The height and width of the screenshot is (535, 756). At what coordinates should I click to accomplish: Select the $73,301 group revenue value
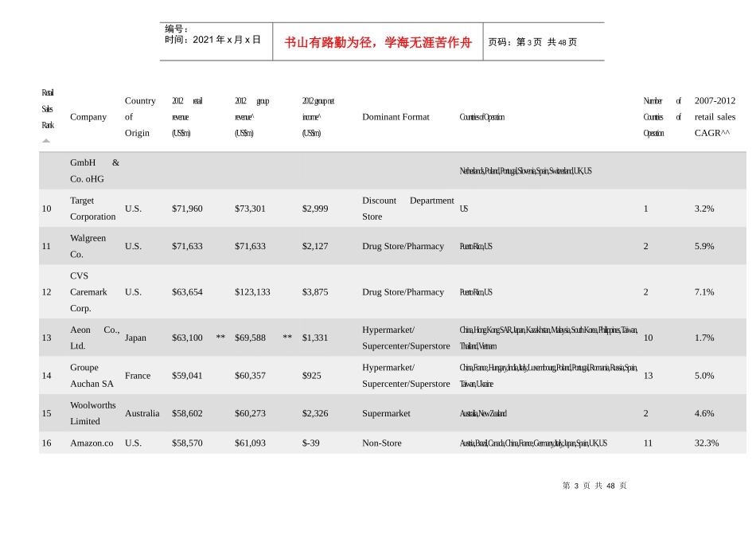[x=250, y=209]
